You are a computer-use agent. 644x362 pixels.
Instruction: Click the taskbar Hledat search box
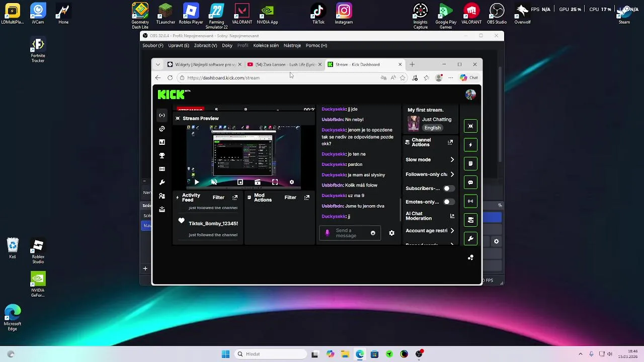point(271,354)
